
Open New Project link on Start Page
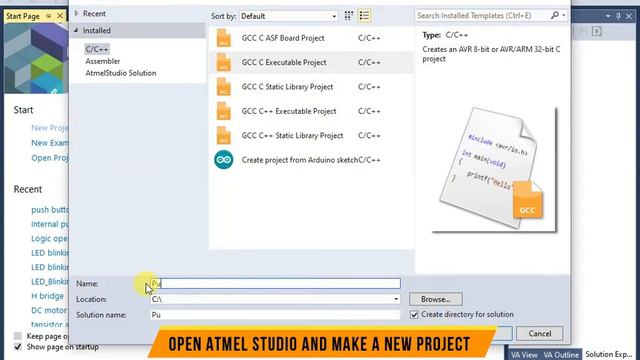[49, 128]
